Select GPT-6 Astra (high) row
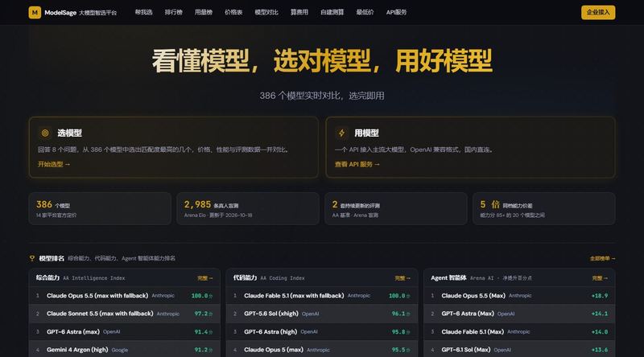 (322, 331)
